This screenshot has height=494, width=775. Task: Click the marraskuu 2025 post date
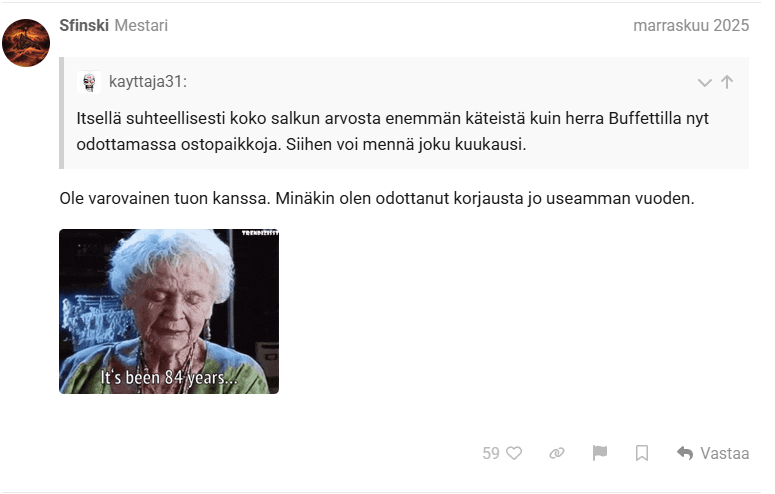coord(691,25)
